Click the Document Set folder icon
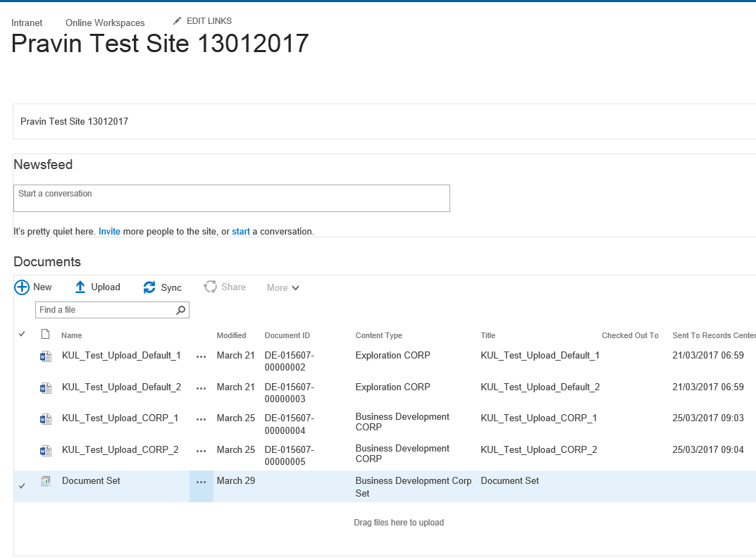The image size is (756, 560). [46, 482]
